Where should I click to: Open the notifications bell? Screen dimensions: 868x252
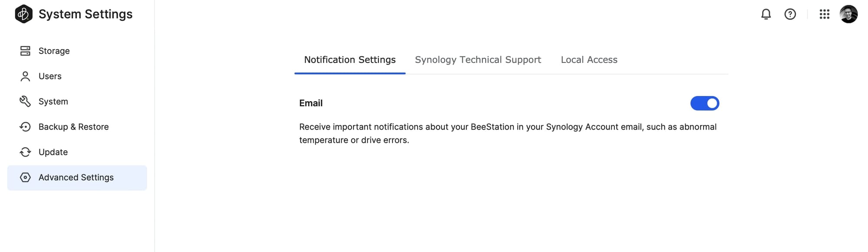point(766,14)
